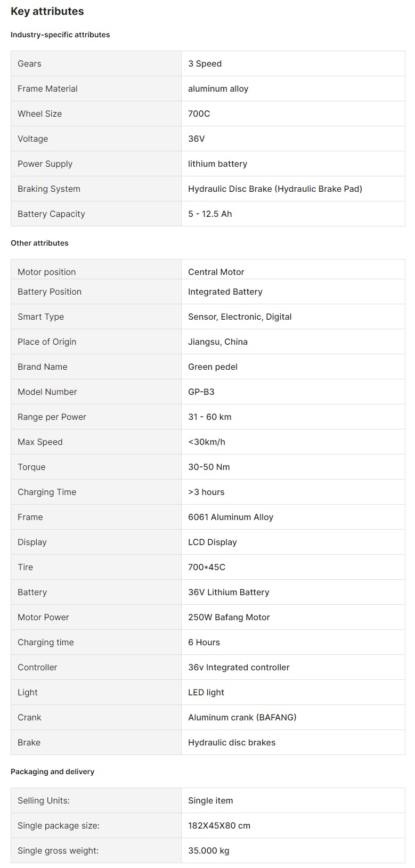Click the Jiangsu, China value
Screen dimensions: 415x868
tap(217, 342)
